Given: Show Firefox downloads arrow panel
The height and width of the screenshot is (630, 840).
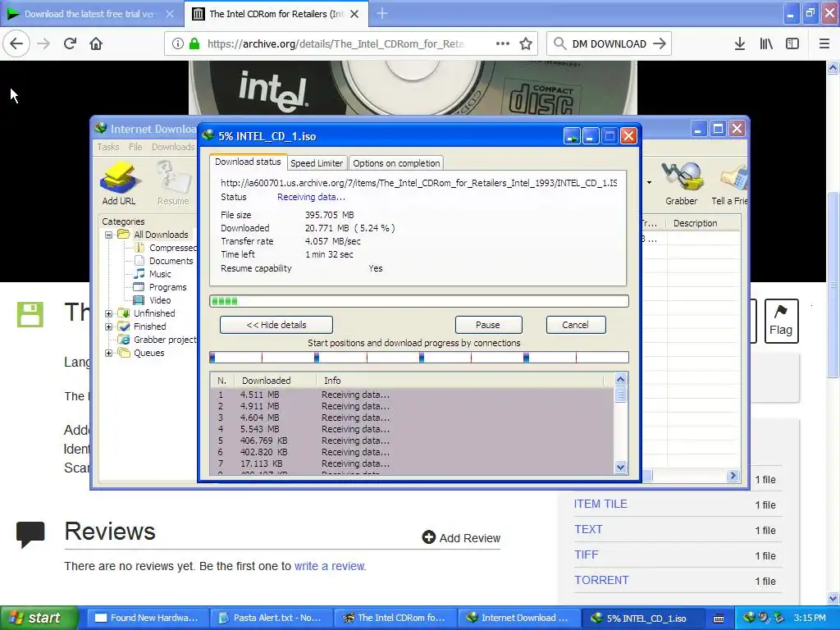Looking at the screenshot, I should tap(740, 44).
